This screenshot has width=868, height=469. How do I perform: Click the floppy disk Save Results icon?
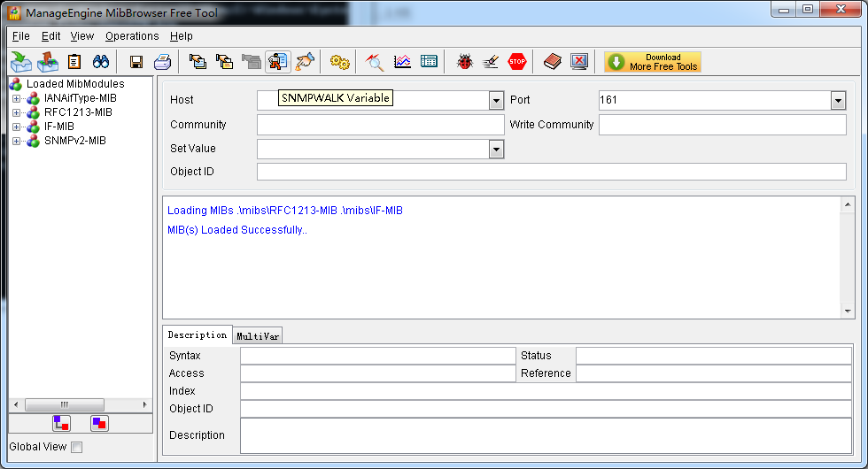136,62
